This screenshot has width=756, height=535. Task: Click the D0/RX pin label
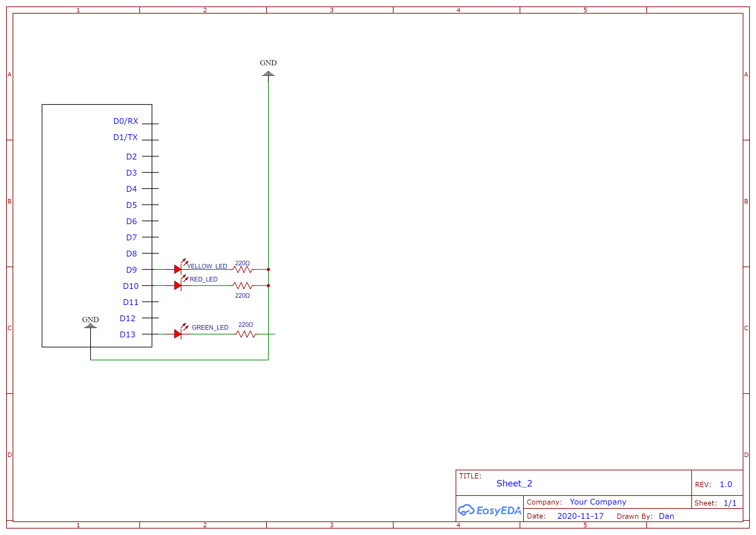click(125, 121)
